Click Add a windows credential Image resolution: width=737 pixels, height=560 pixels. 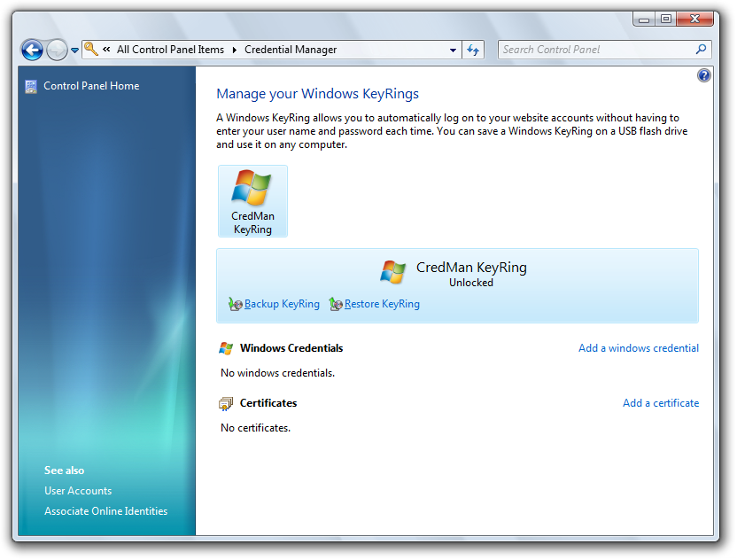(639, 348)
